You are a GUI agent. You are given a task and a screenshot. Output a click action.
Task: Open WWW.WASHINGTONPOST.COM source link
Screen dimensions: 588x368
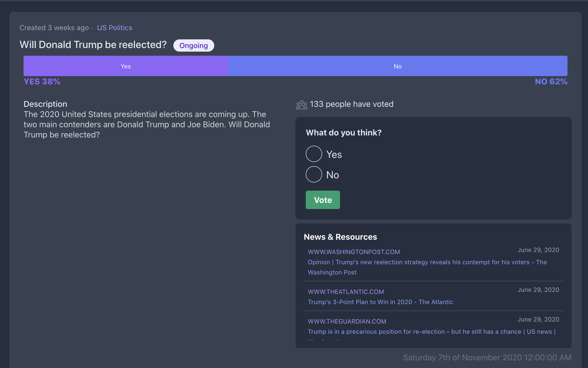(354, 252)
